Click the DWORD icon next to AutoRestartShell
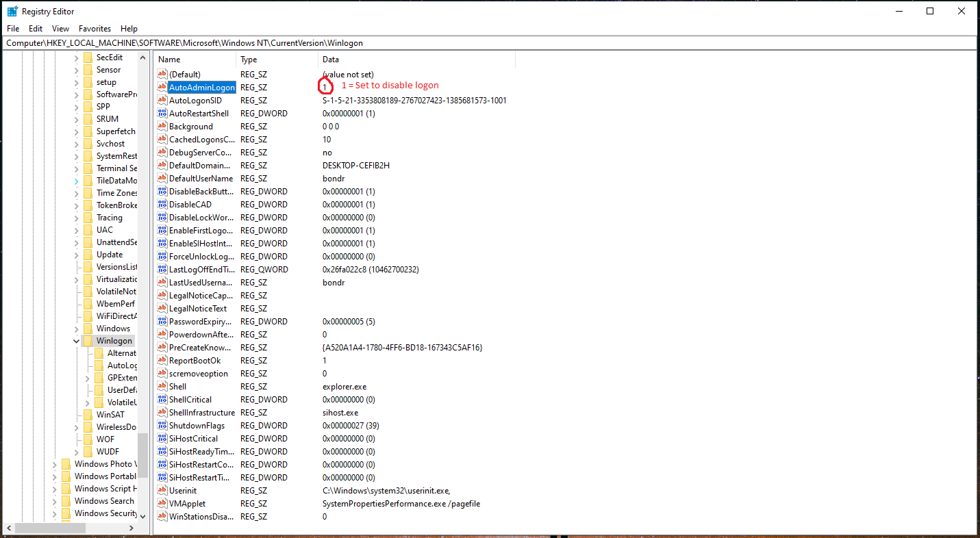 [160, 113]
